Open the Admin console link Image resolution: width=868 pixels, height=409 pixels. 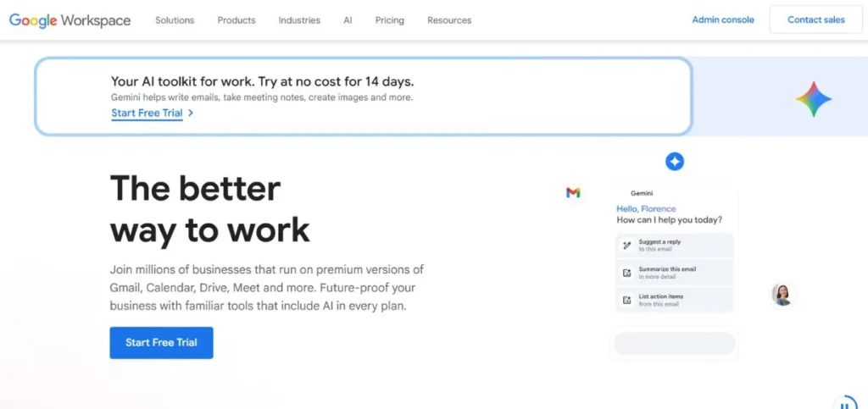[723, 19]
